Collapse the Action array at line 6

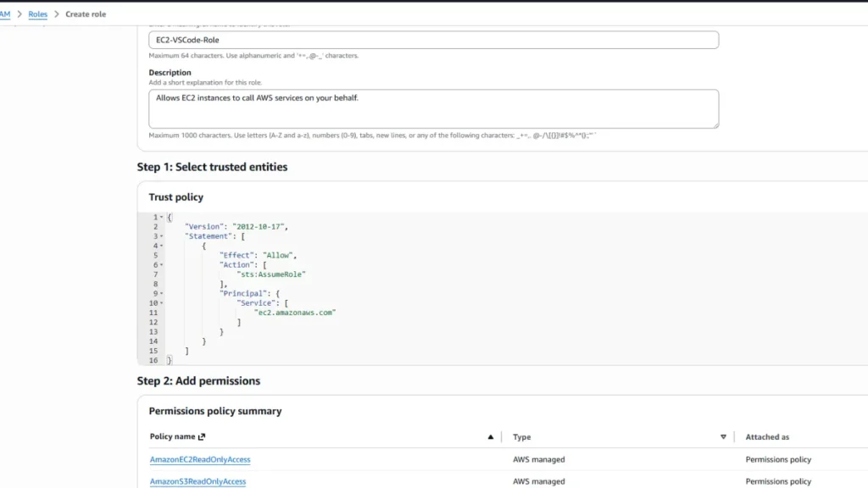click(x=162, y=265)
